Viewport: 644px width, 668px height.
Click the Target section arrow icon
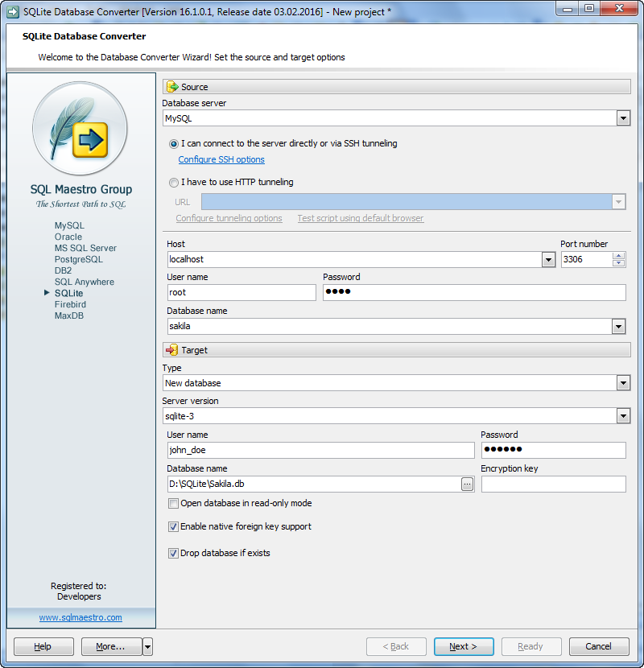[172, 350]
